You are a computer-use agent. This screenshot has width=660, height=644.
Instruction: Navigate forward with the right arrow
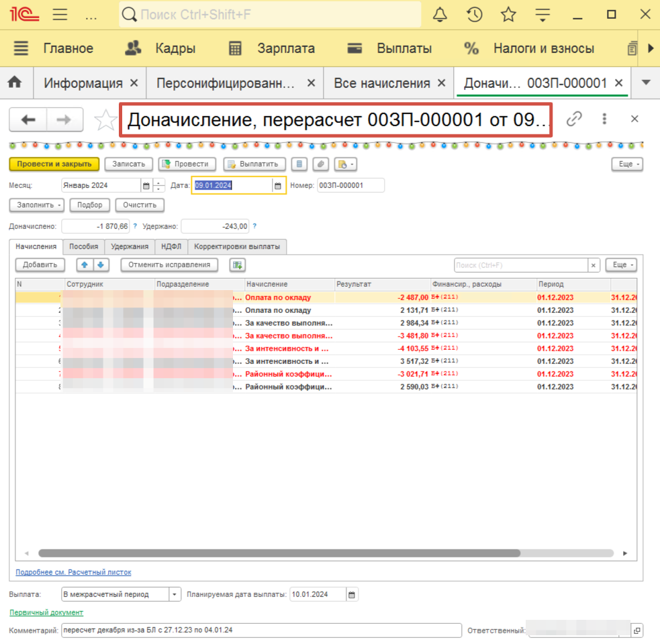coord(64,120)
